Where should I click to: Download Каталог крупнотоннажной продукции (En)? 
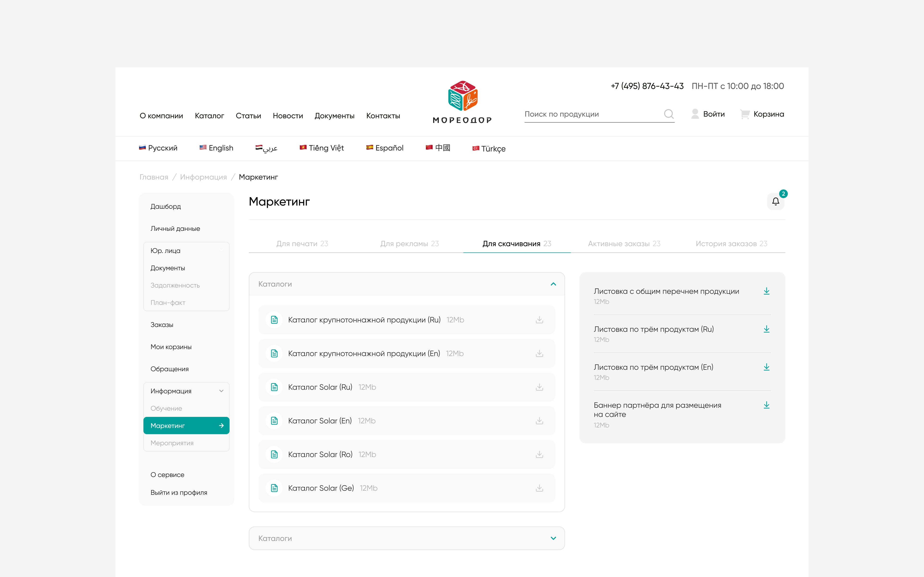coord(539,354)
